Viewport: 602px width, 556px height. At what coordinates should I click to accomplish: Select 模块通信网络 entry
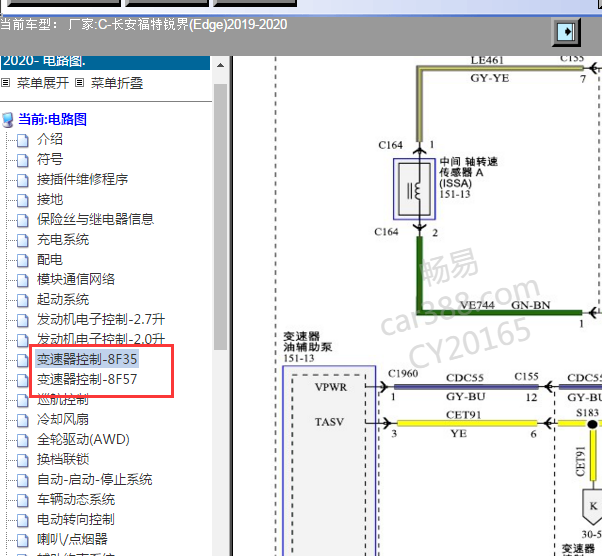[76, 280]
